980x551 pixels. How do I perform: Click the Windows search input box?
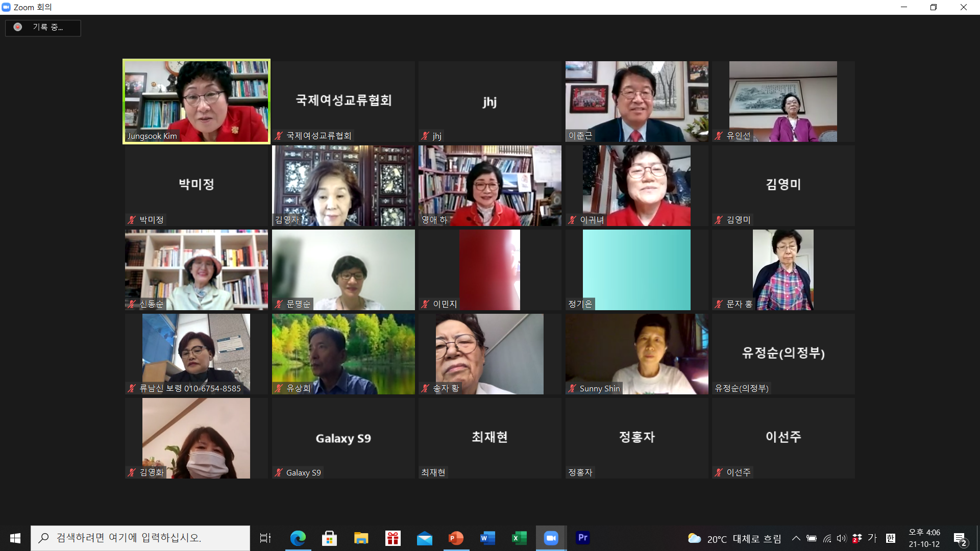pyautogui.click(x=140, y=538)
